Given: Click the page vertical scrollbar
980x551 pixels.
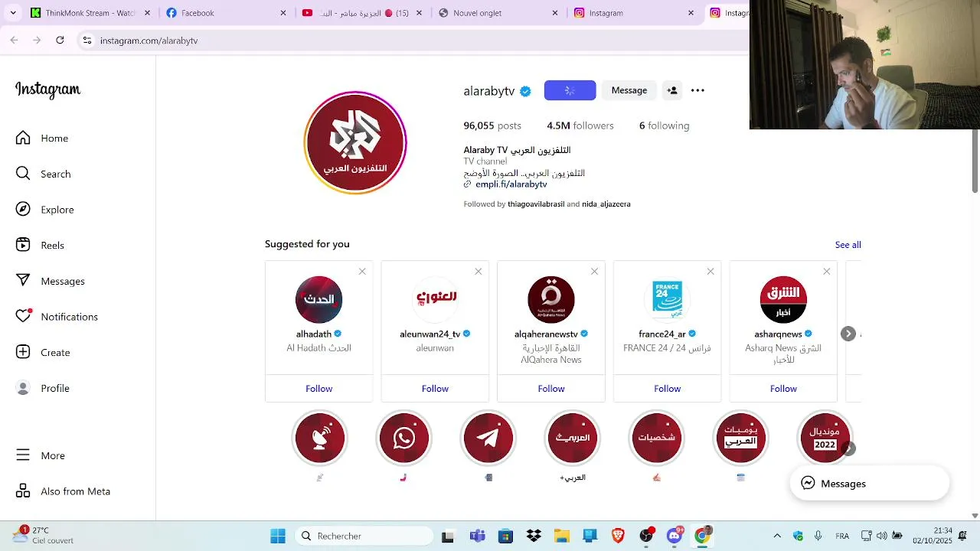Looking at the screenshot, I should click(x=975, y=161).
